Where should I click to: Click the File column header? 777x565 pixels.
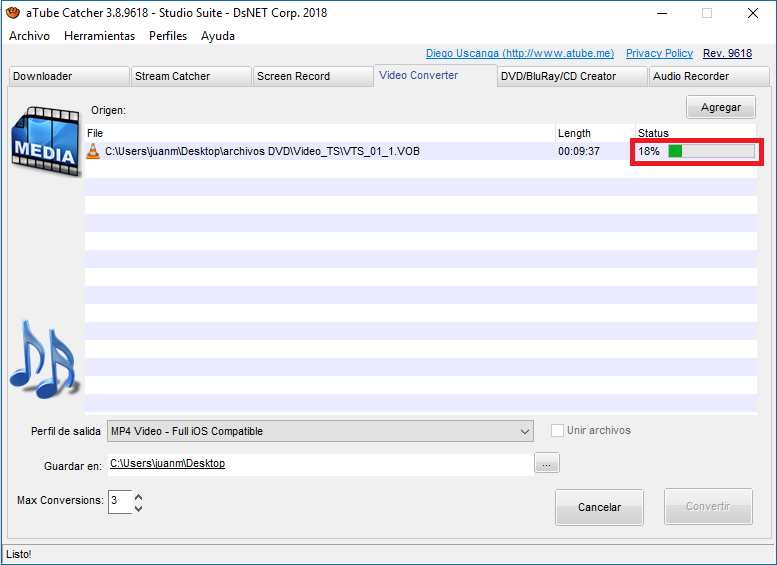pos(320,133)
